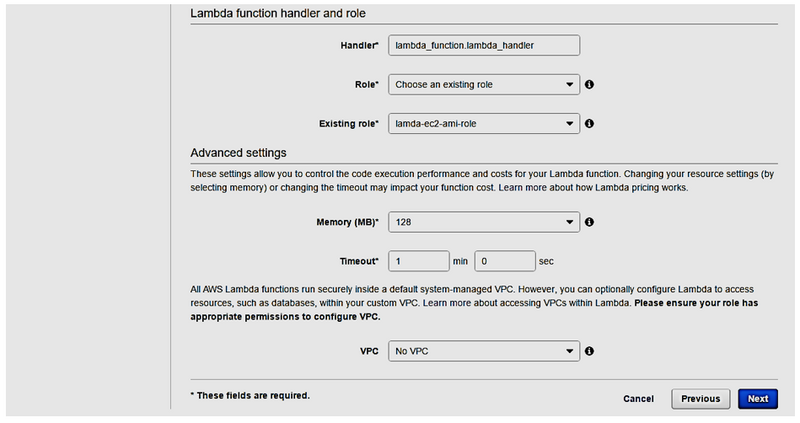800x423 pixels.
Task: Click the Timeout seconds input box
Action: (504, 261)
